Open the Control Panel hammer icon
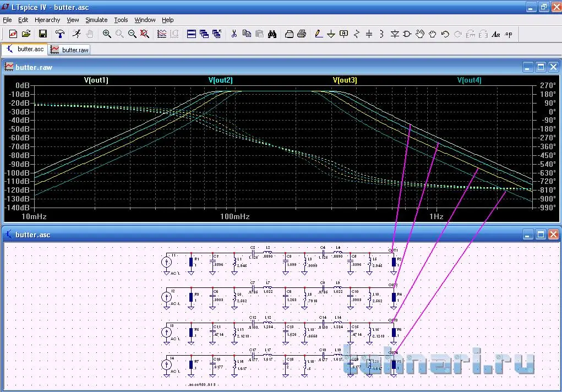 (60, 34)
